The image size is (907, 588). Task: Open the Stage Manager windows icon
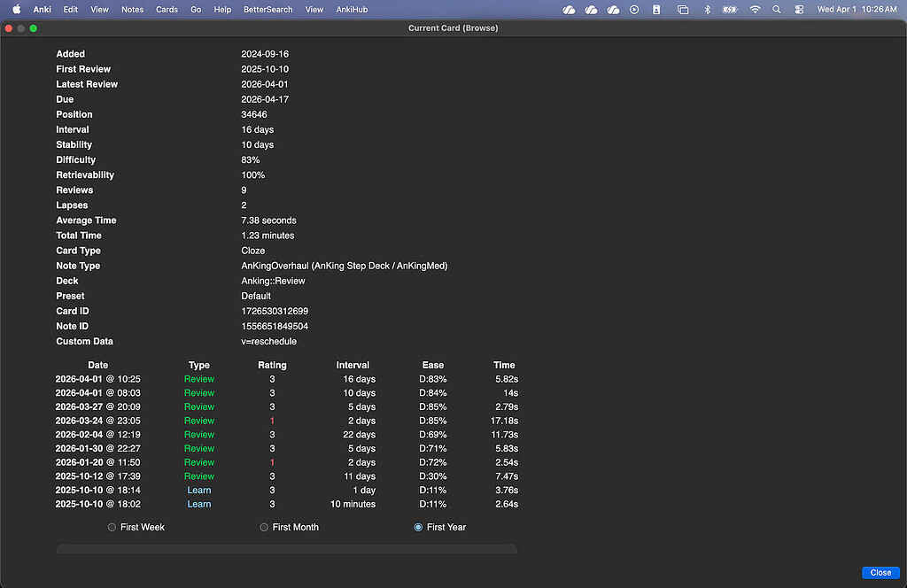coord(683,9)
